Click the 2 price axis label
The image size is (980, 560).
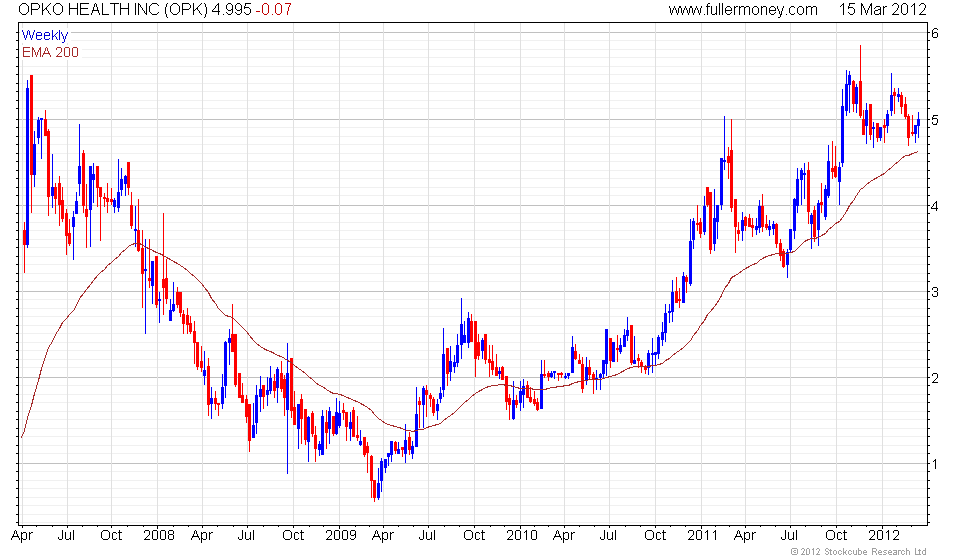[935, 378]
